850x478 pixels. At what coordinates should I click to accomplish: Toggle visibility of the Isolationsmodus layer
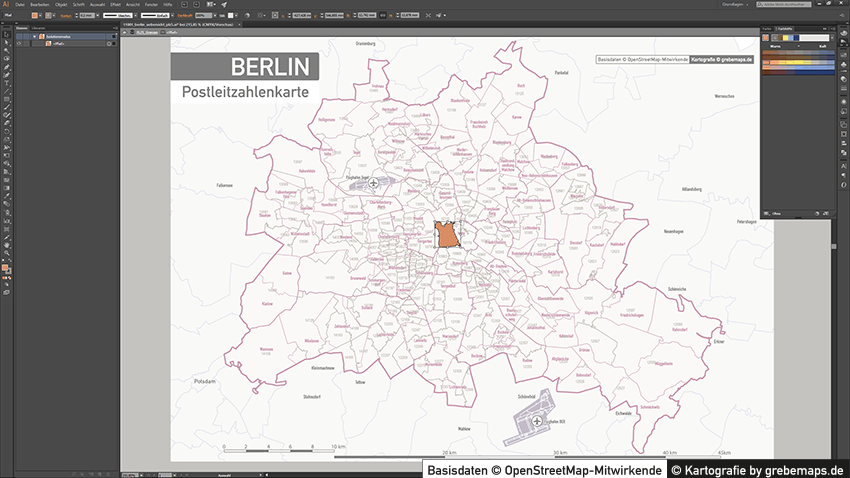(x=19, y=36)
